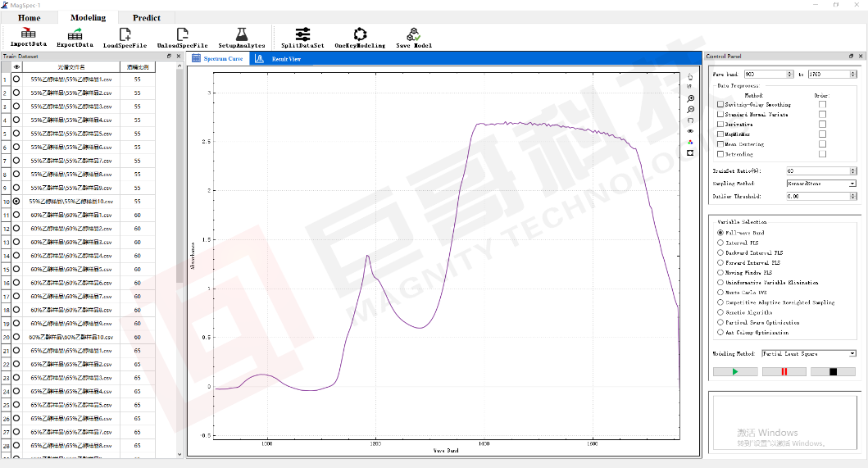The height and width of the screenshot is (468, 868).
Task: Click the Outlier Threshold value field
Action: (x=818, y=196)
